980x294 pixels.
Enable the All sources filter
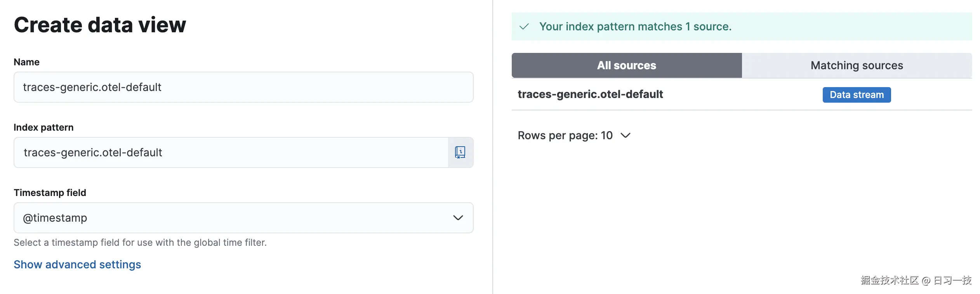point(626,65)
